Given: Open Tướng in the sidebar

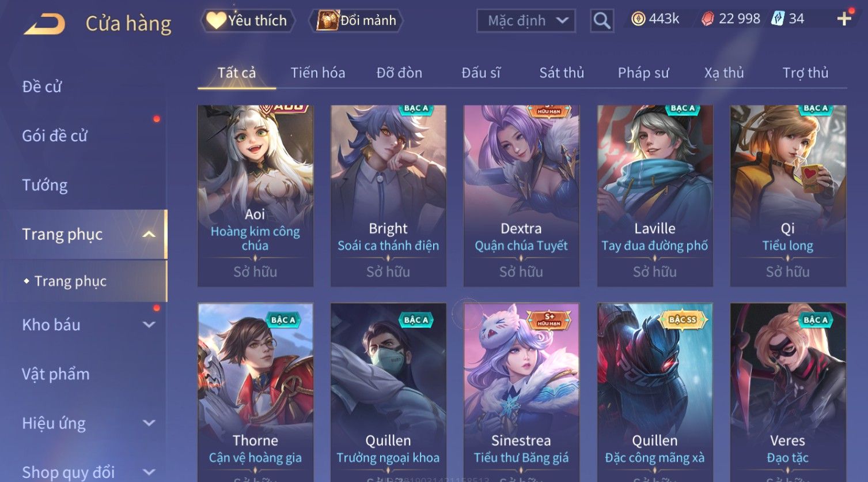Looking at the screenshot, I should [45, 185].
